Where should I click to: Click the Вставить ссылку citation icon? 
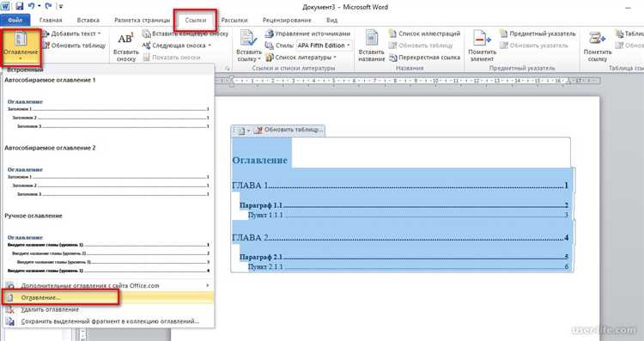[248, 39]
